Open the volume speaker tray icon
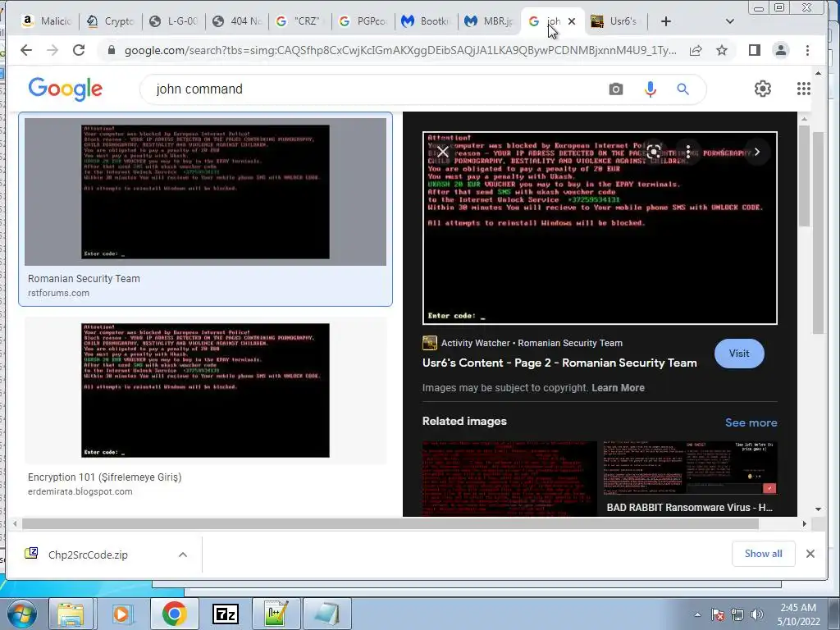Viewport: 840px width, 630px height. (757, 615)
